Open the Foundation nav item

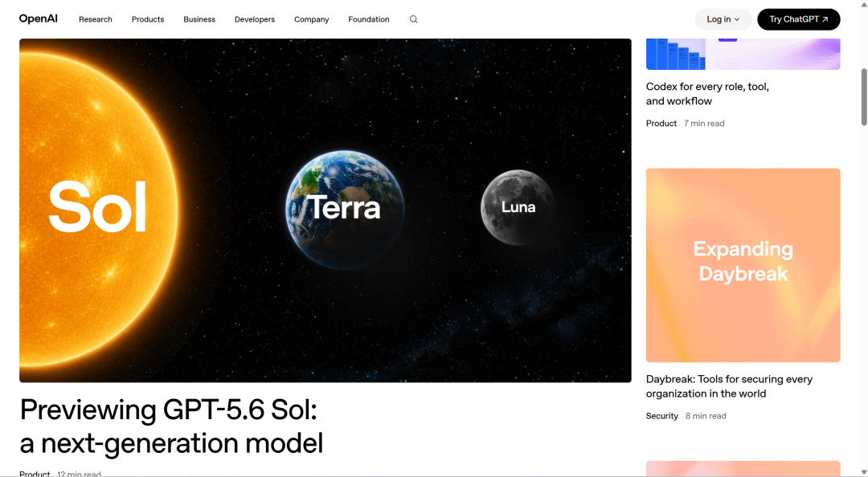pos(369,19)
